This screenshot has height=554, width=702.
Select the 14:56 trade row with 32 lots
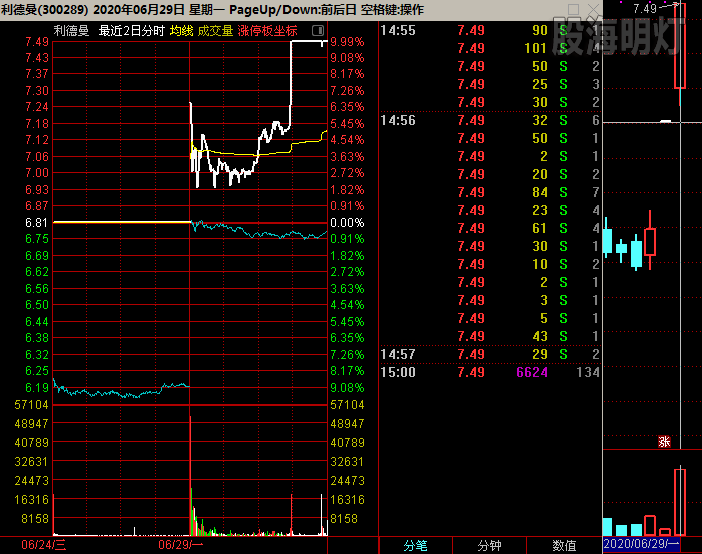click(490, 120)
